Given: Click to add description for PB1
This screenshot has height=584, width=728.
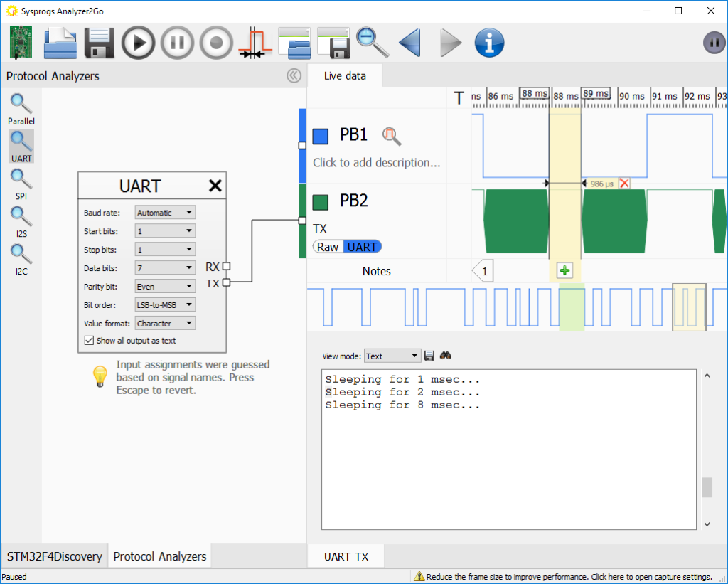Looking at the screenshot, I should click(x=377, y=163).
